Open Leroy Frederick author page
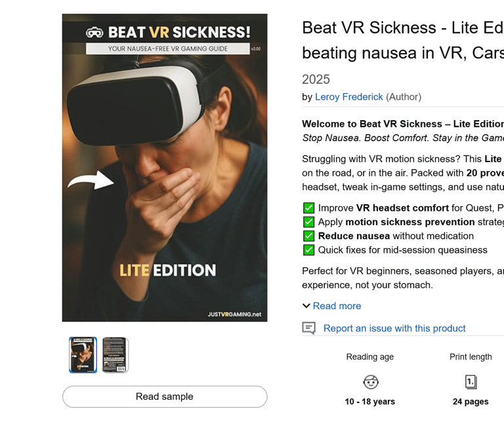Image resolution: width=504 pixels, height=428 pixels. coord(348,96)
